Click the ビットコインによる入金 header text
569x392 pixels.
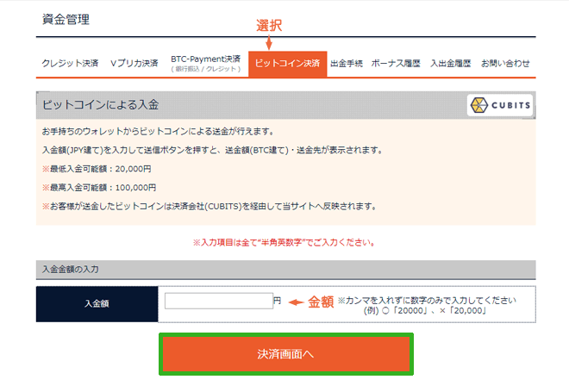point(101,105)
